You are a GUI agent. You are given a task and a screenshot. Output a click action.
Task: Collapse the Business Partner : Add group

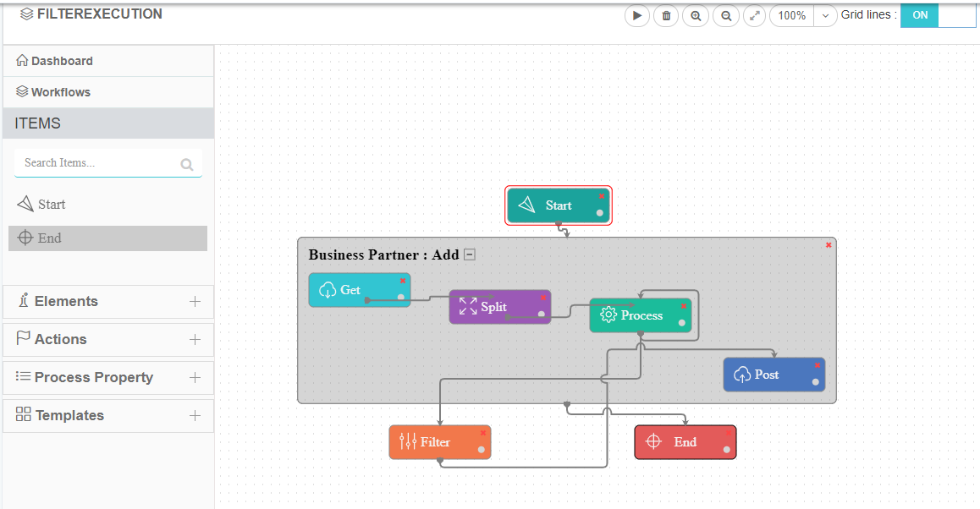pos(470,254)
